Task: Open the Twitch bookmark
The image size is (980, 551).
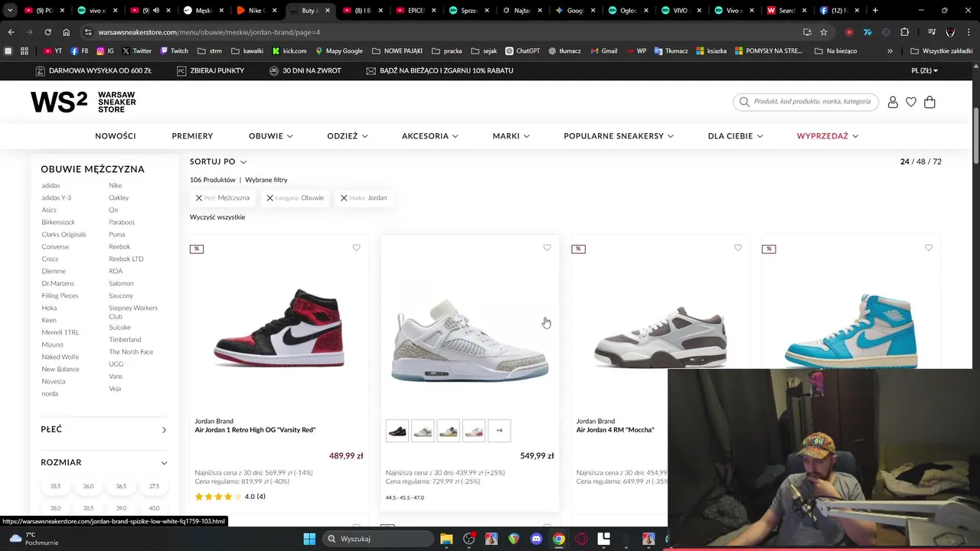Action: (x=174, y=51)
